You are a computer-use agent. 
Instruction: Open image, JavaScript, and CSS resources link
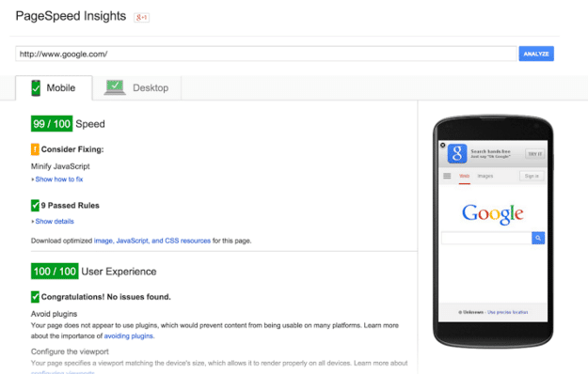(152, 241)
